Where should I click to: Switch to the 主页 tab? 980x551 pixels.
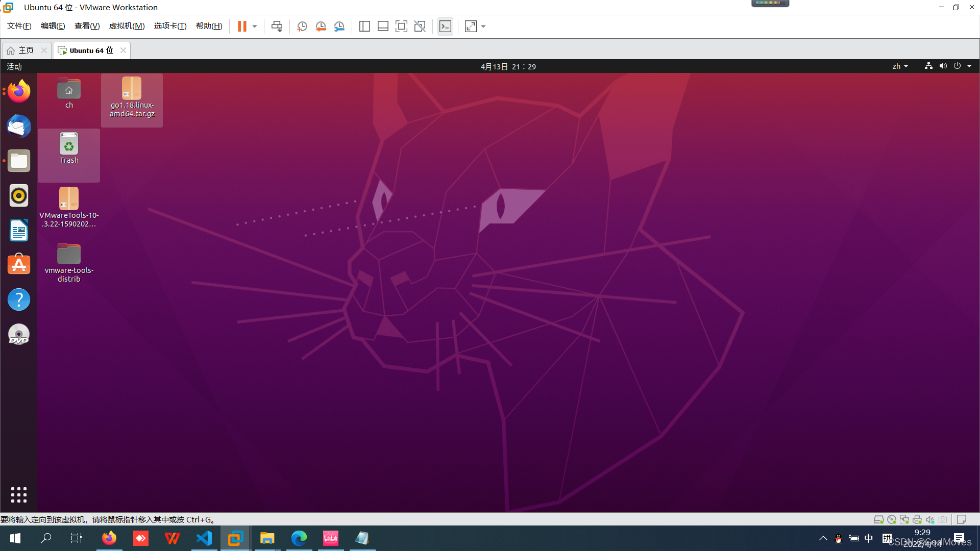[x=26, y=51]
